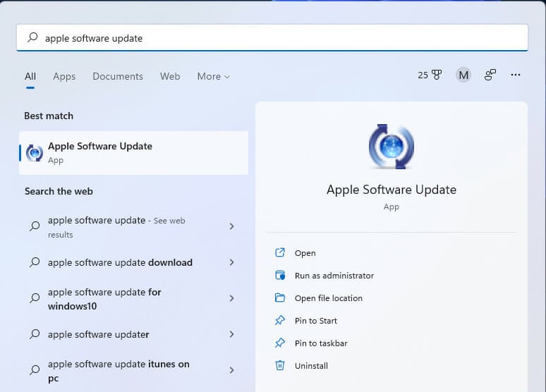The width and height of the screenshot is (546, 392).
Task: Expand the More filter dropdown
Action: click(214, 76)
